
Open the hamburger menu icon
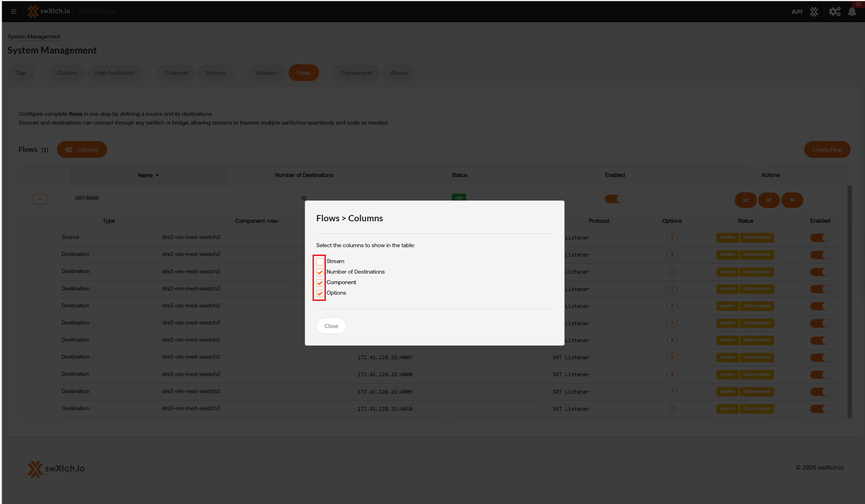point(14,11)
